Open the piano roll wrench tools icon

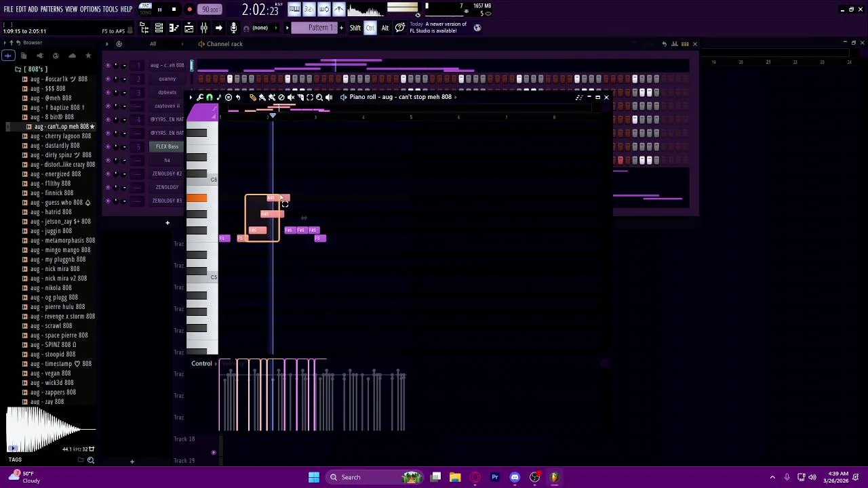200,97
